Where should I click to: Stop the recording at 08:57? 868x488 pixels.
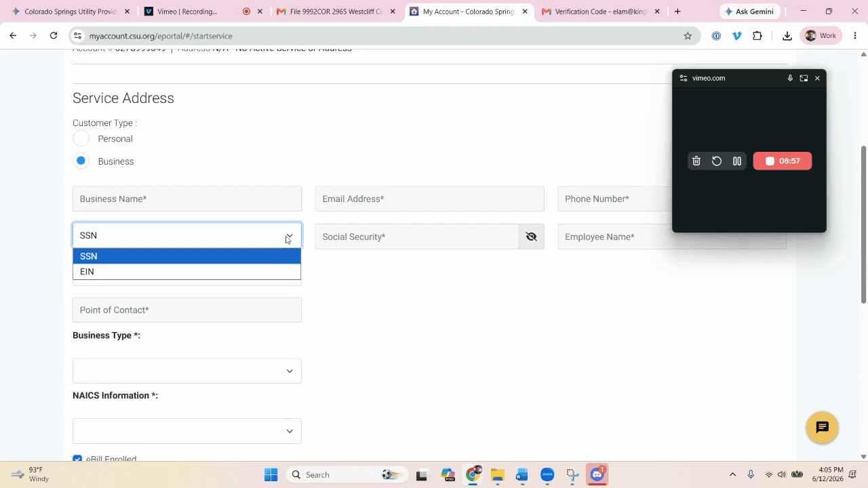[783, 161]
